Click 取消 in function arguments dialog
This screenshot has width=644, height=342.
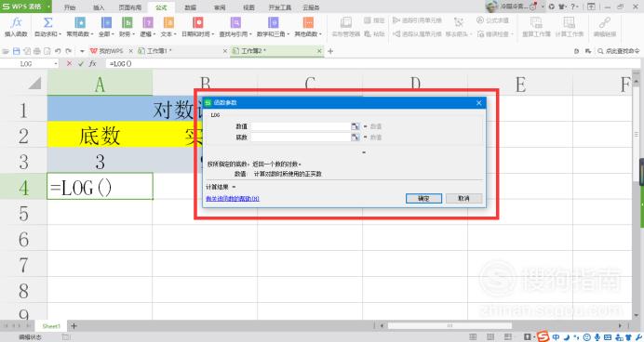(x=463, y=199)
